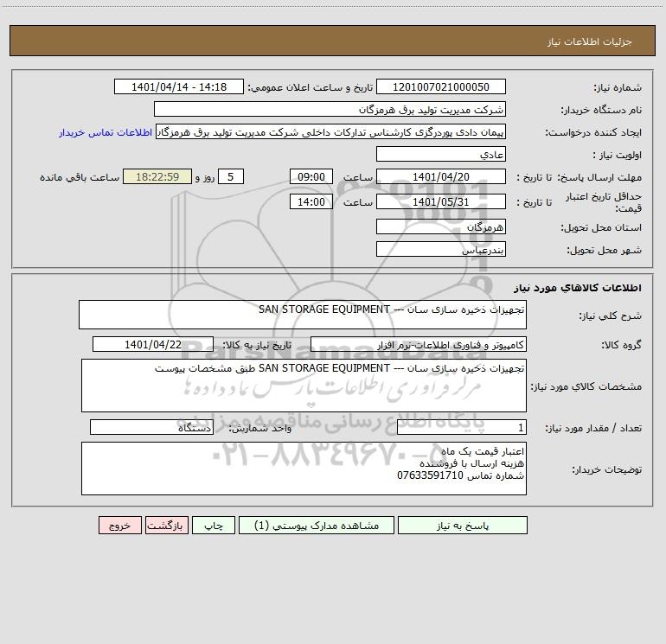Click the label گروه کالا
666x644 pixels.
(621, 345)
